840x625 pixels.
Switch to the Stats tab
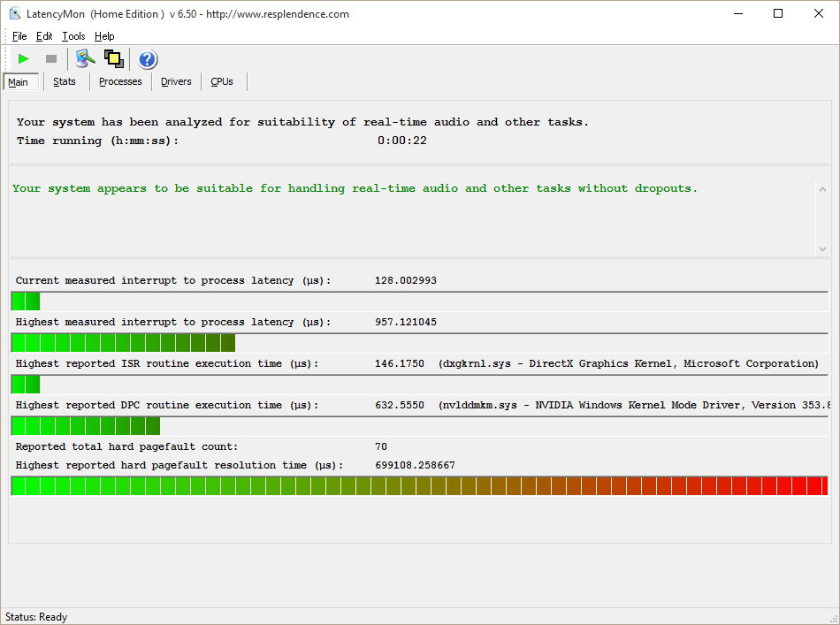65,81
